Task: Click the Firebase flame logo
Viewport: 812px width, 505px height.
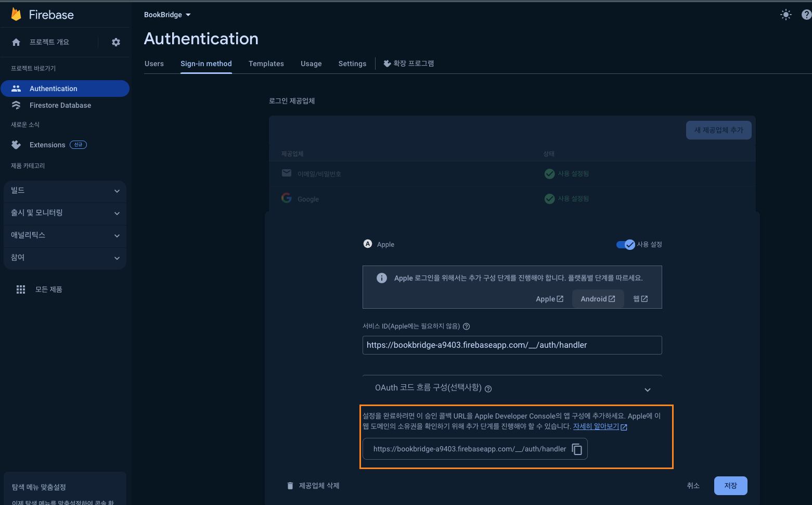Action: (16, 15)
